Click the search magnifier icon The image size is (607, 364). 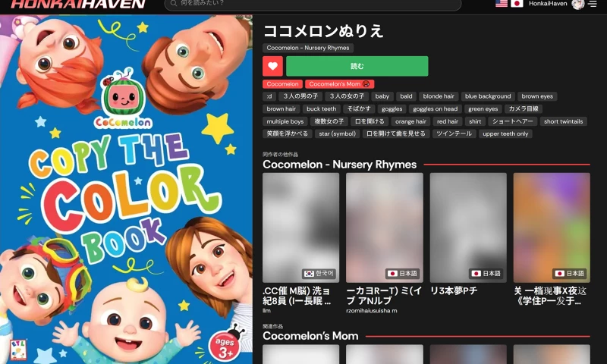click(x=175, y=5)
